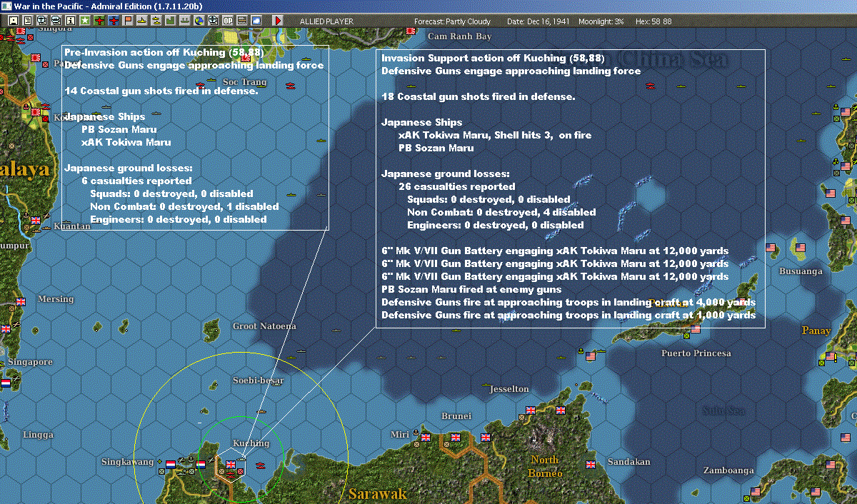Select the Dutch flag next to Singkawang label

tap(171, 464)
